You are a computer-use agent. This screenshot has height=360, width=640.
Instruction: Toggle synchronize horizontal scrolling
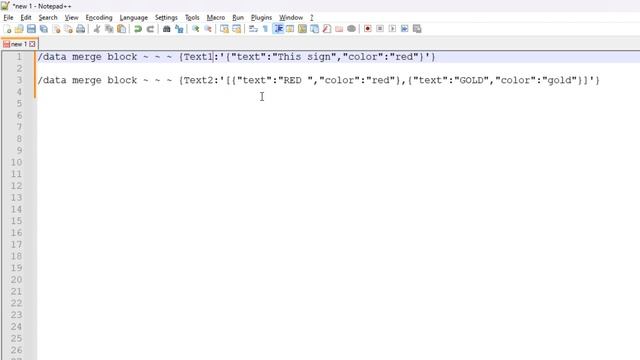click(x=236, y=29)
